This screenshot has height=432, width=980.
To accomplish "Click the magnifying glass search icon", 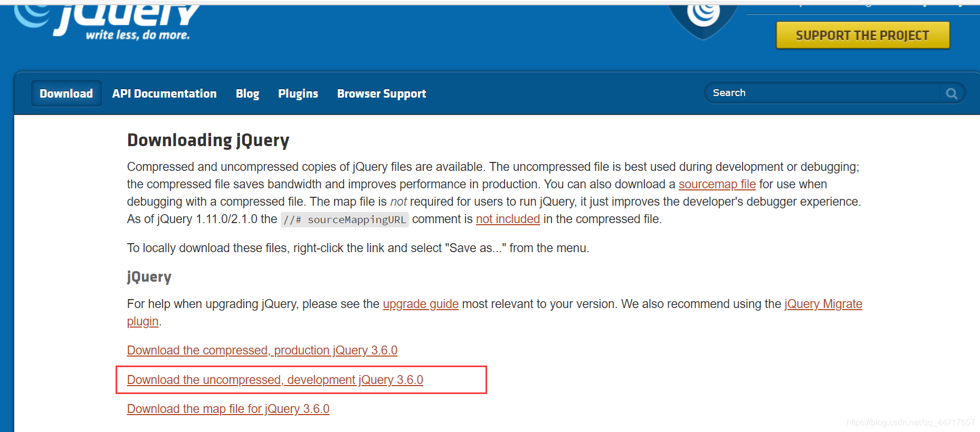I will [952, 93].
